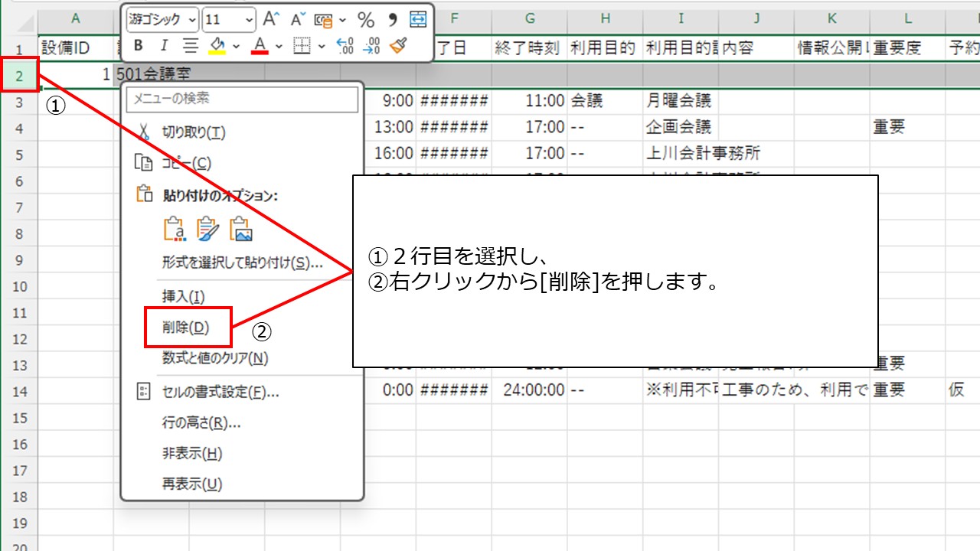The height and width of the screenshot is (551, 980).
Task: Merge and center the selected cells
Action: coord(418,19)
